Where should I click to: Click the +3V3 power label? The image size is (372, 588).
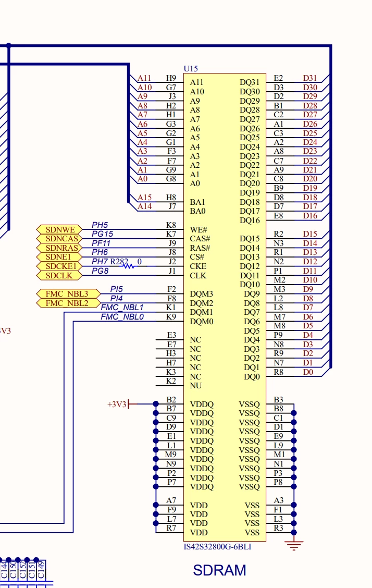click(117, 405)
